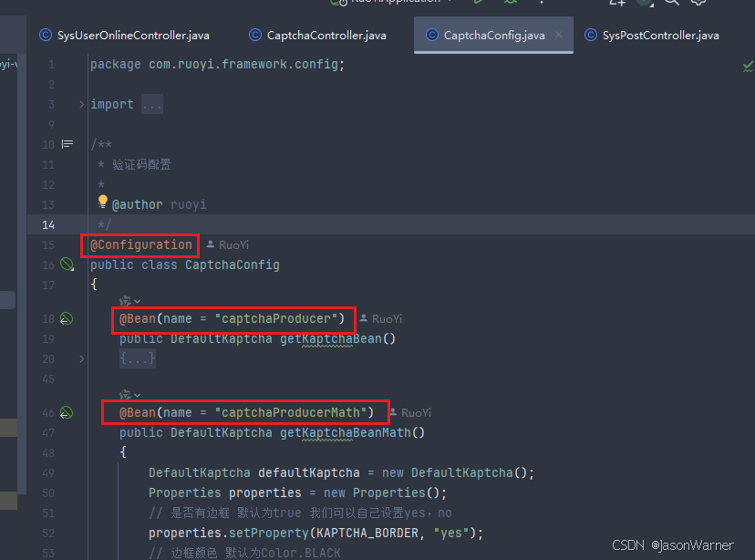Open the settings gear icon

[x=698, y=4]
